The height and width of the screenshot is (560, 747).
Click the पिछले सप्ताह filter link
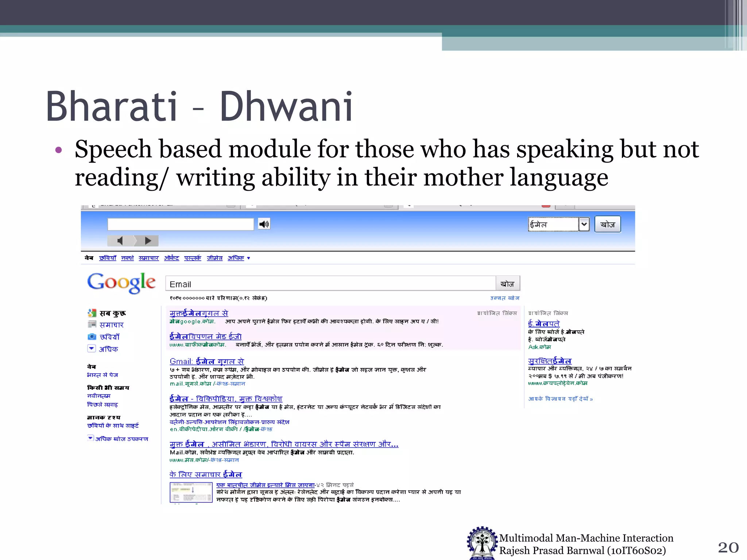click(102, 405)
